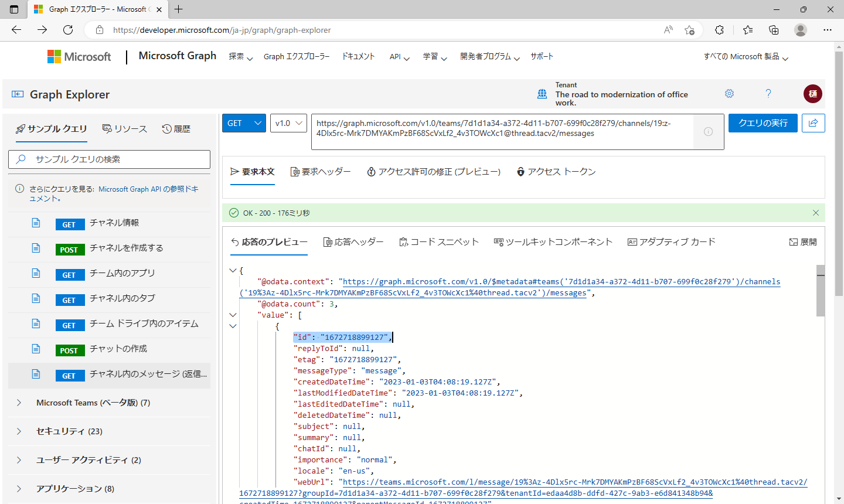Click the info icon in the query box

tap(708, 132)
